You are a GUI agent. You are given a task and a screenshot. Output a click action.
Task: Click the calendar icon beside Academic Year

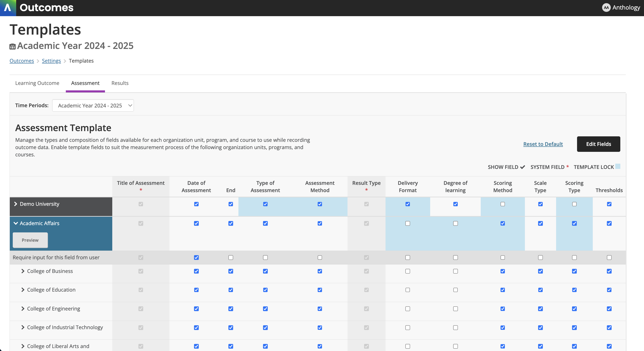pyautogui.click(x=13, y=46)
